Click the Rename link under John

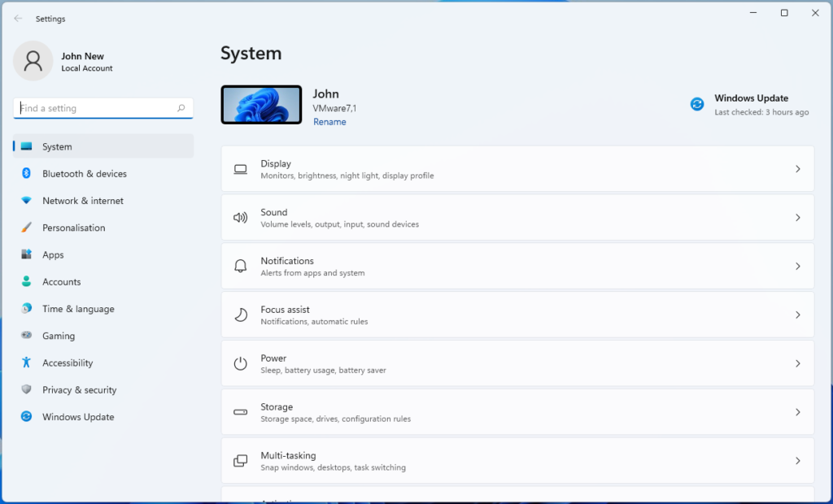pyautogui.click(x=329, y=121)
